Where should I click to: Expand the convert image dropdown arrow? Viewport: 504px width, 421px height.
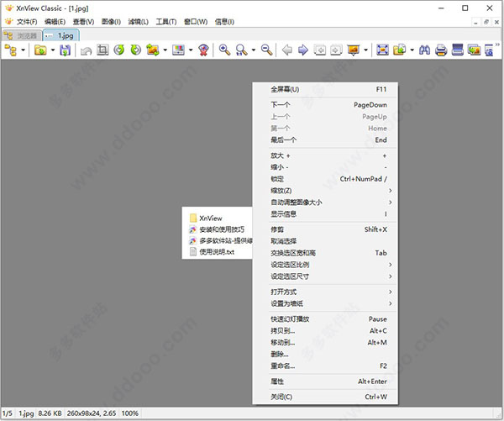click(165, 50)
